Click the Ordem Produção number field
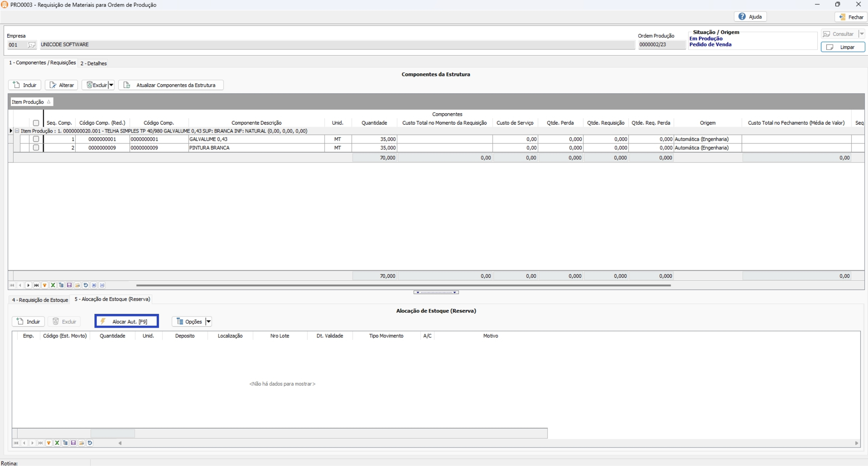 (x=661, y=45)
